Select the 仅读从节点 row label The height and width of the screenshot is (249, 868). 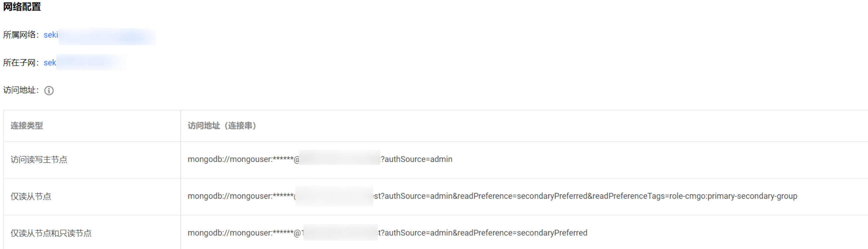click(31, 196)
